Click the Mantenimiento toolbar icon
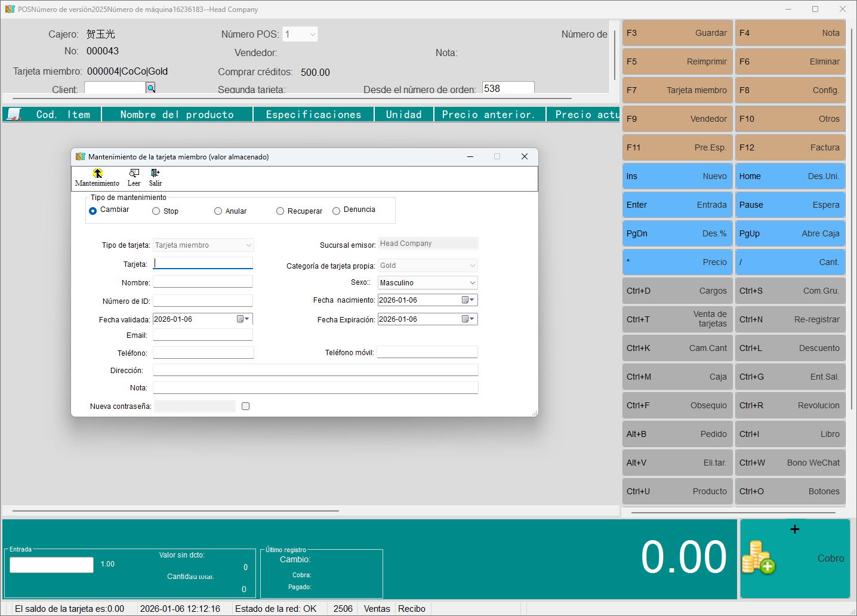Screen dimensions: 857x616 (x=97, y=174)
